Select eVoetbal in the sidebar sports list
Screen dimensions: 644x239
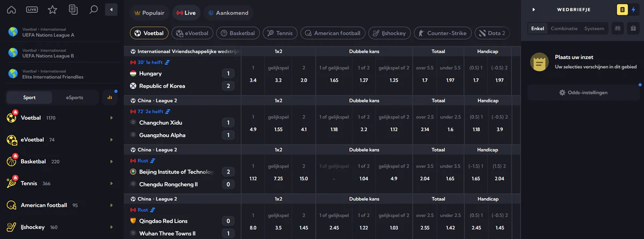(x=33, y=140)
